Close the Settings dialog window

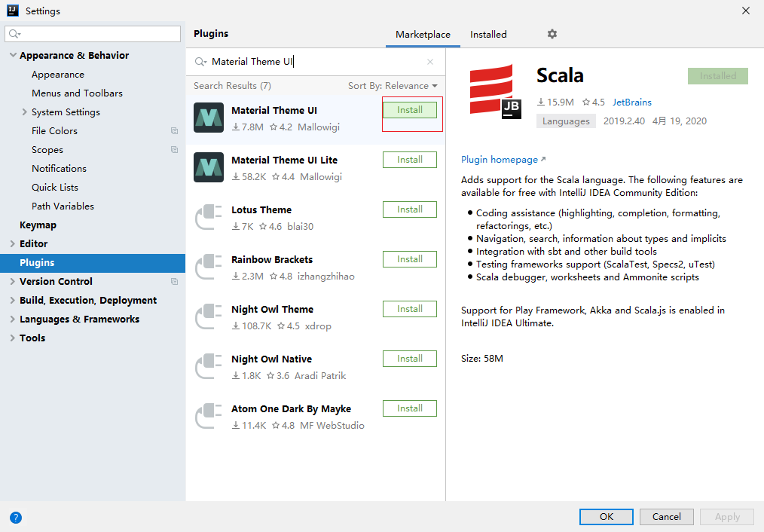pos(745,11)
